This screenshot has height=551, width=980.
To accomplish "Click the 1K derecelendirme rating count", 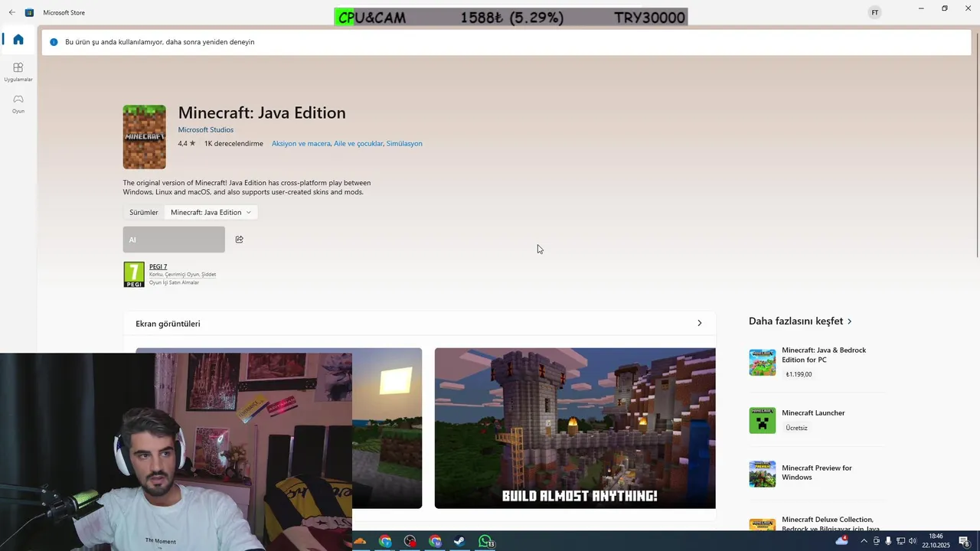I will click(234, 143).
